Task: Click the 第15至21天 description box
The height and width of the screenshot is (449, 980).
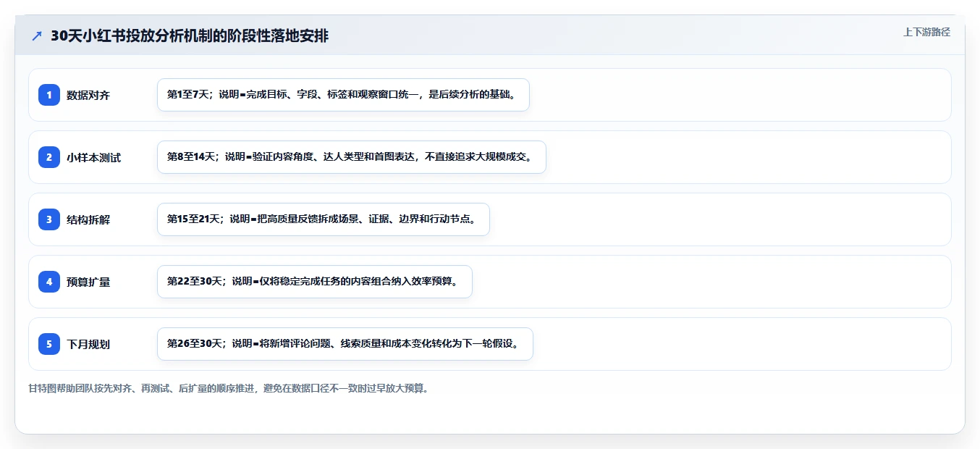Action: [x=324, y=219]
